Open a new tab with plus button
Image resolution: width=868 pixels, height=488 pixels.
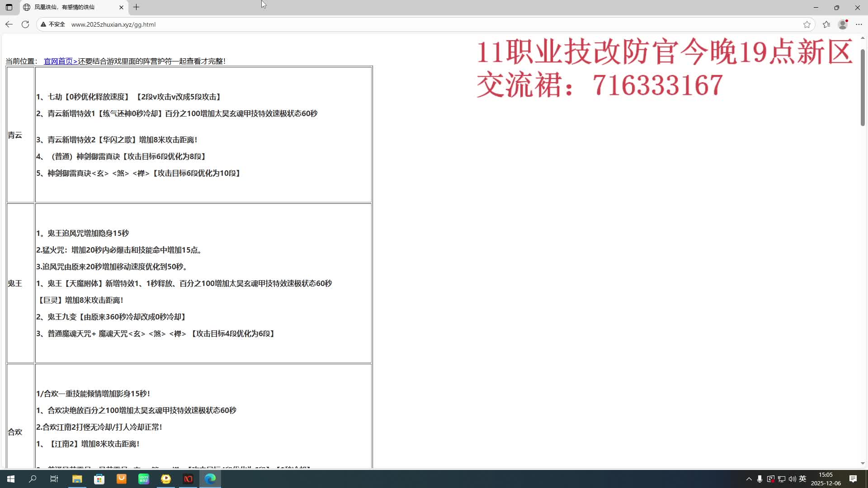click(136, 7)
